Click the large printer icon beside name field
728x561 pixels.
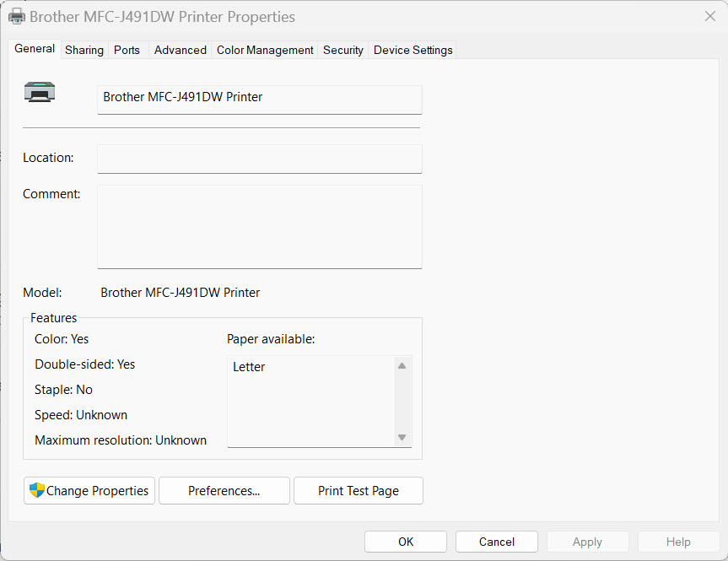[x=40, y=92]
